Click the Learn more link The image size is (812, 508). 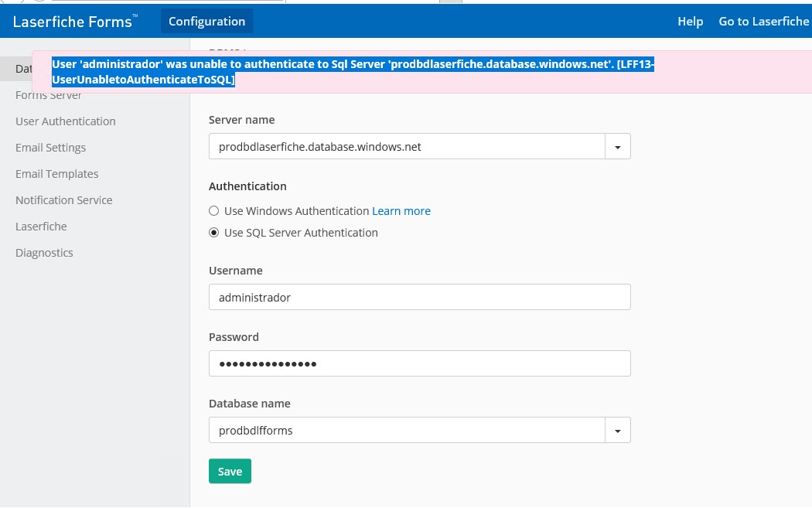(401, 211)
